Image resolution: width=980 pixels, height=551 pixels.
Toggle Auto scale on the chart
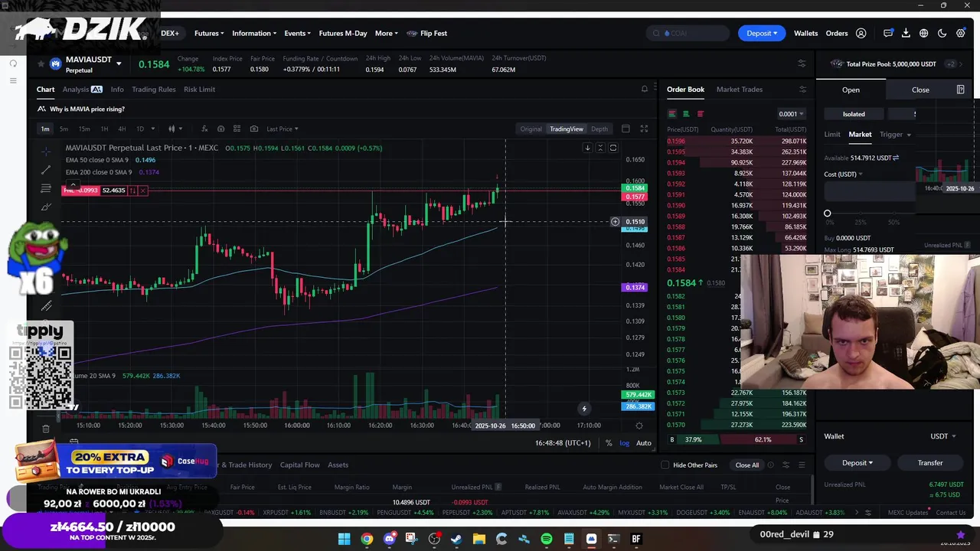click(x=644, y=443)
